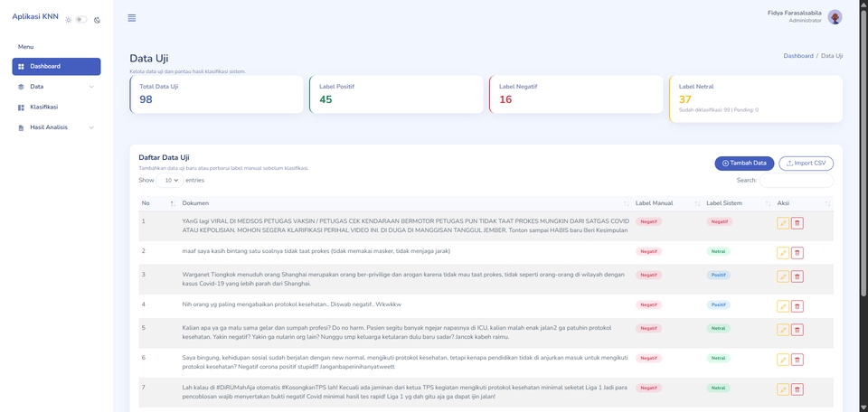Select Dashboard in the sidebar menu

click(x=56, y=67)
